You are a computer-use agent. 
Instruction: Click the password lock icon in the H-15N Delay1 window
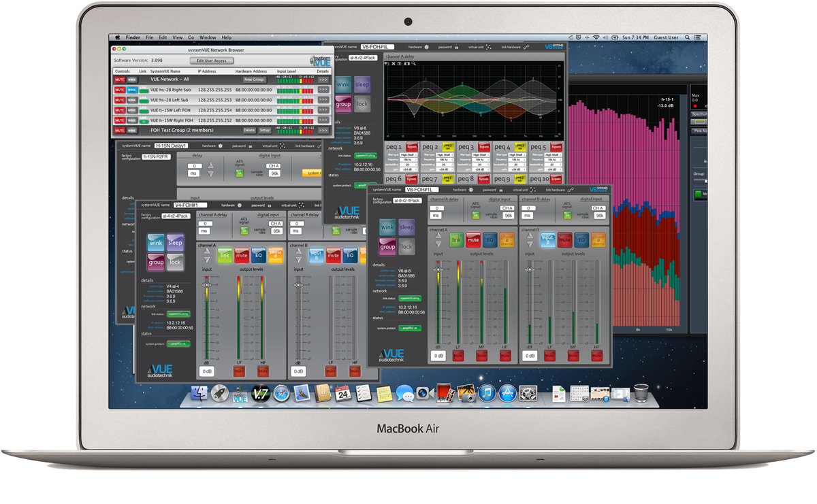click(x=249, y=146)
